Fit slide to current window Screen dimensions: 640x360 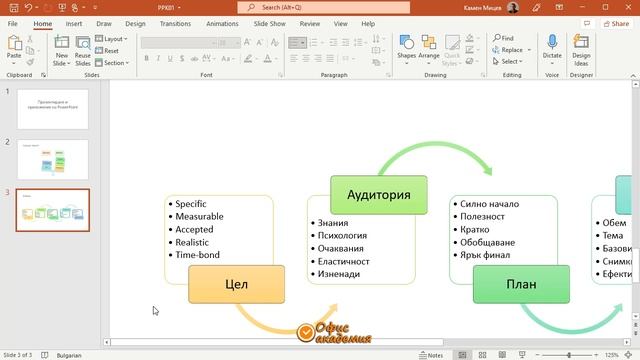pos(629,355)
